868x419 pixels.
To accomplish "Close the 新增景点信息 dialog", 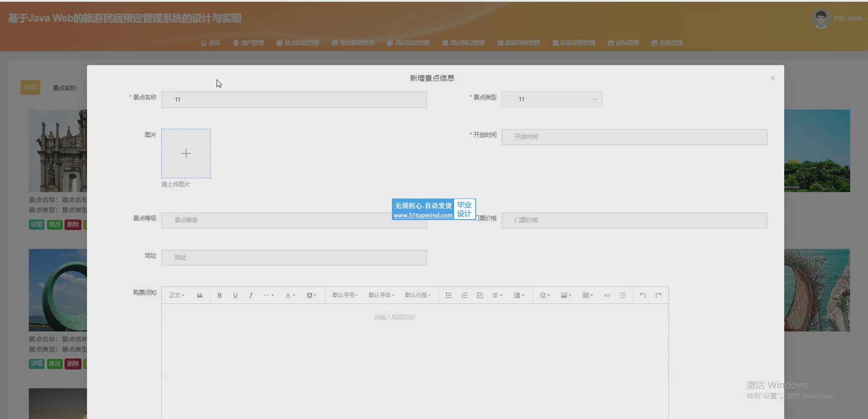I will (773, 78).
